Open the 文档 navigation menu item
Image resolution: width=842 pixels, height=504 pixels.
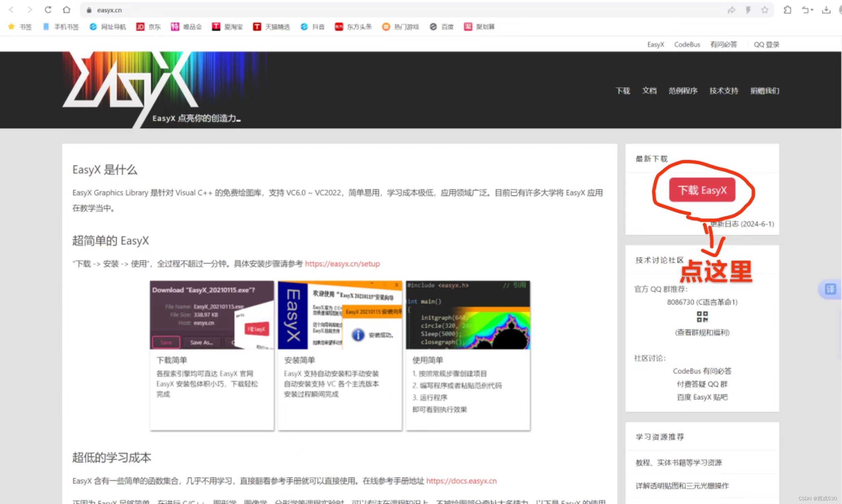click(x=649, y=90)
